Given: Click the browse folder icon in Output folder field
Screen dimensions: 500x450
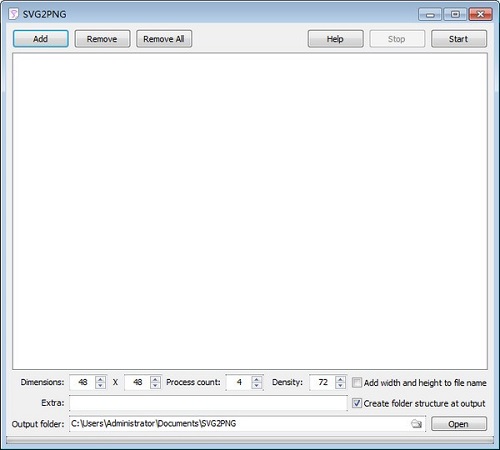Looking at the screenshot, I should (x=416, y=424).
